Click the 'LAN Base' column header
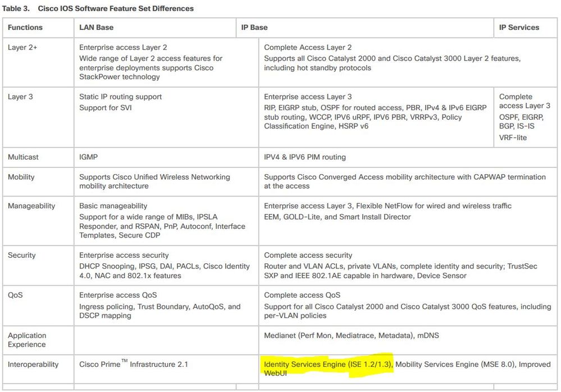The width and height of the screenshot is (561, 392). (x=96, y=27)
